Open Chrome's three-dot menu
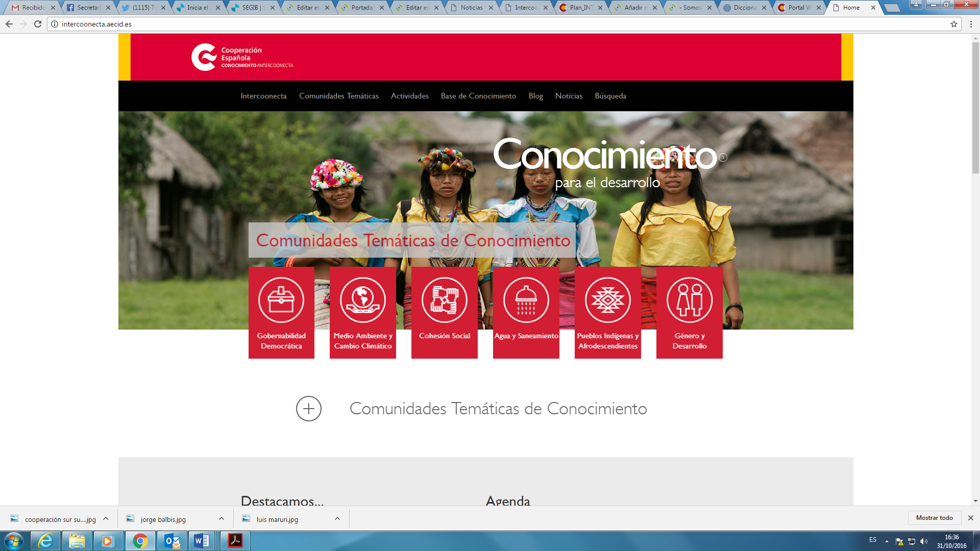 971,24
